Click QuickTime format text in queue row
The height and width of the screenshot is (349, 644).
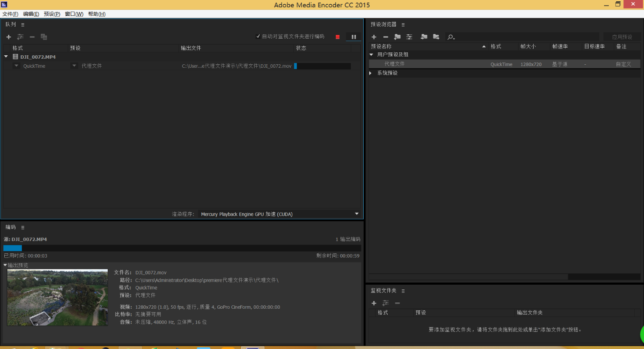click(x=34, y=66)
